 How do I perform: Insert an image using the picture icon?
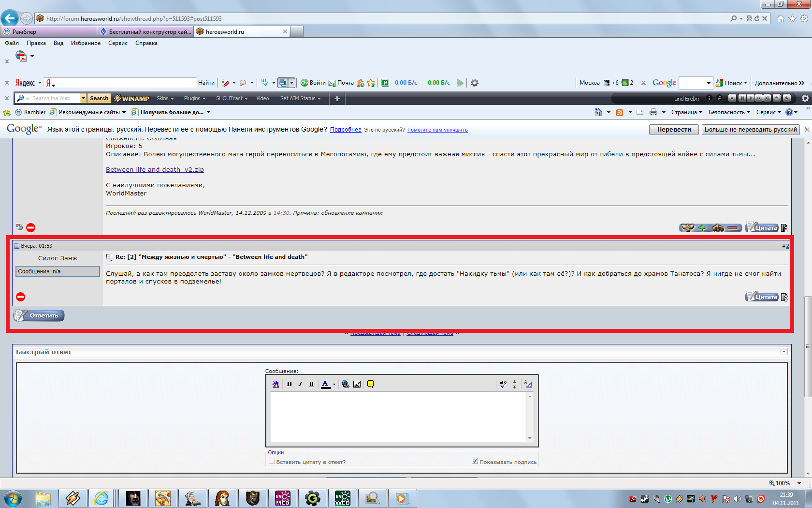click(x=357, y=384)
